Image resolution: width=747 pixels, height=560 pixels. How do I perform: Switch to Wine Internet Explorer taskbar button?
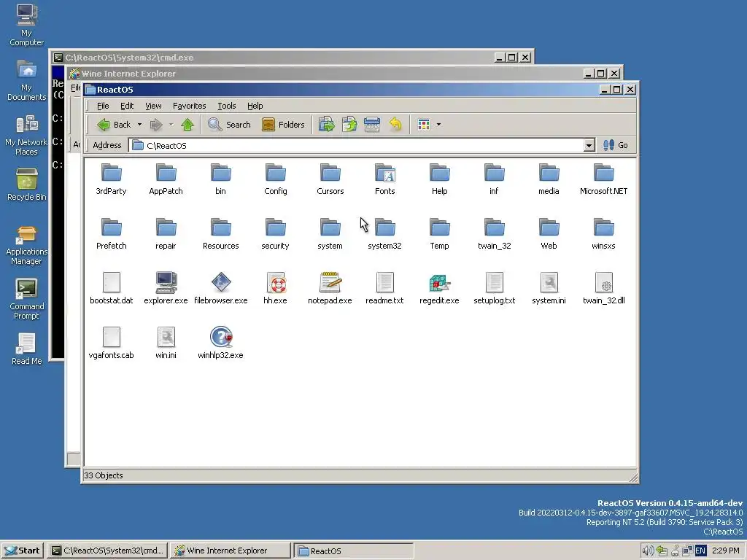[231, 551]
